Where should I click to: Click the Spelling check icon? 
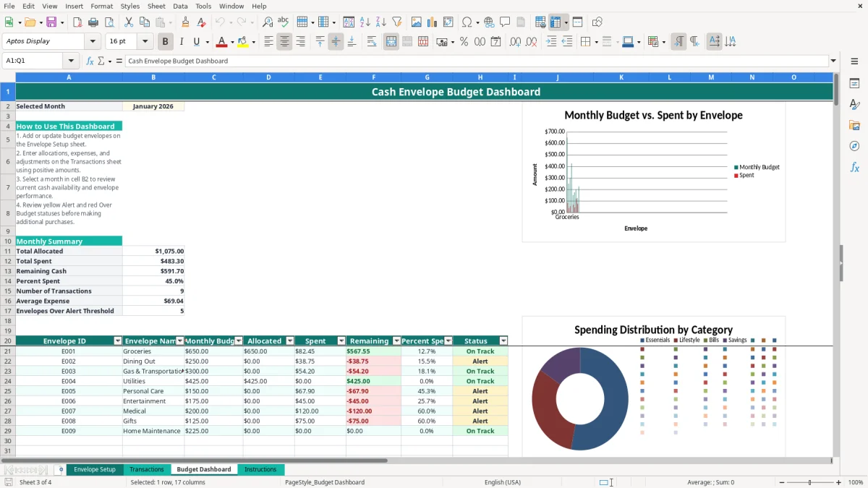[x=284, y=22]
